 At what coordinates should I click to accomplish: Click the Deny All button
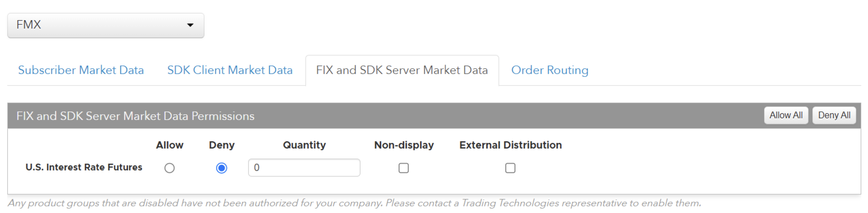pyautogui.click(x=834, y=115)
